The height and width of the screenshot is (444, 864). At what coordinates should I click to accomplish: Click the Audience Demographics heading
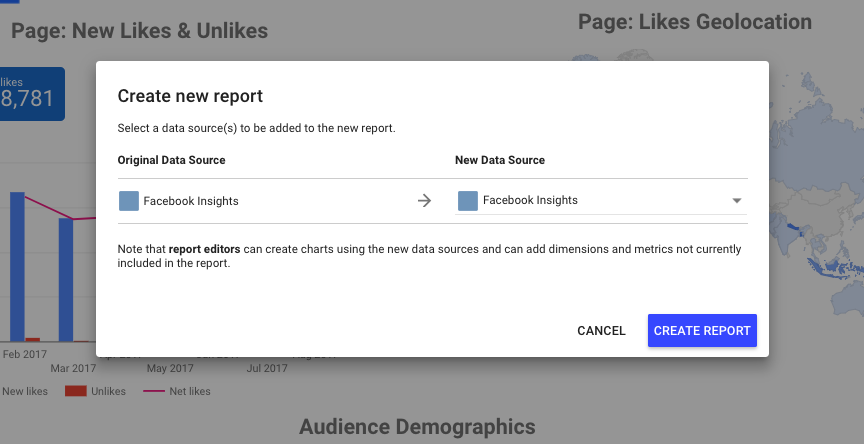(x=417, y=427)
